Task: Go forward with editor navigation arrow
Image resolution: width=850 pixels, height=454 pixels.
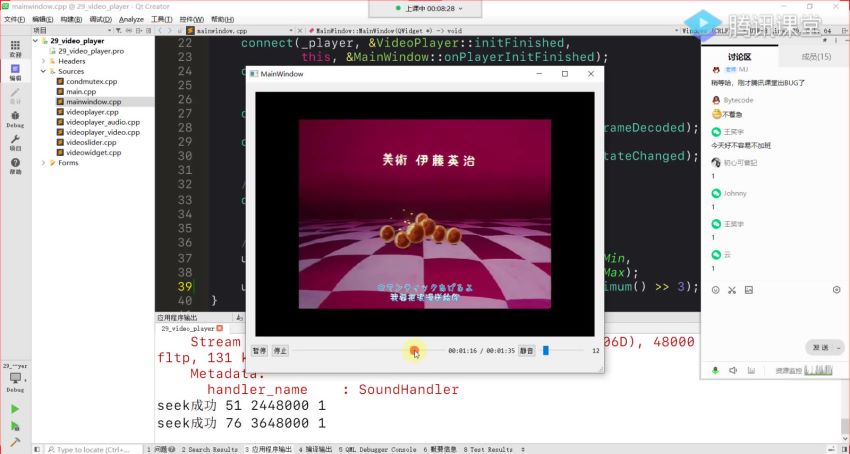Action: (x=171, y=31)
